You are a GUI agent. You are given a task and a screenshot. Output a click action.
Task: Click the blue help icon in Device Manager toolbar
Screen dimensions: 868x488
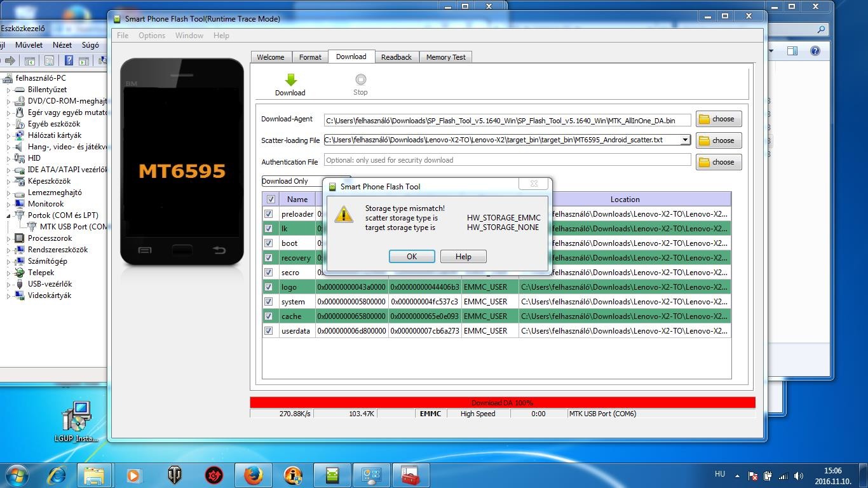pos(69,61)
